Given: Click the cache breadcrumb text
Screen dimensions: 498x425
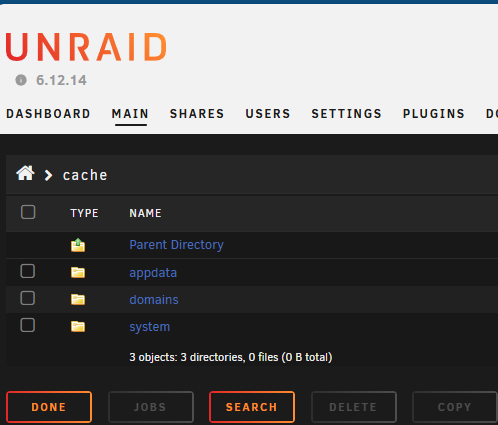Looking at the screenshot, I should pos(85,175).
